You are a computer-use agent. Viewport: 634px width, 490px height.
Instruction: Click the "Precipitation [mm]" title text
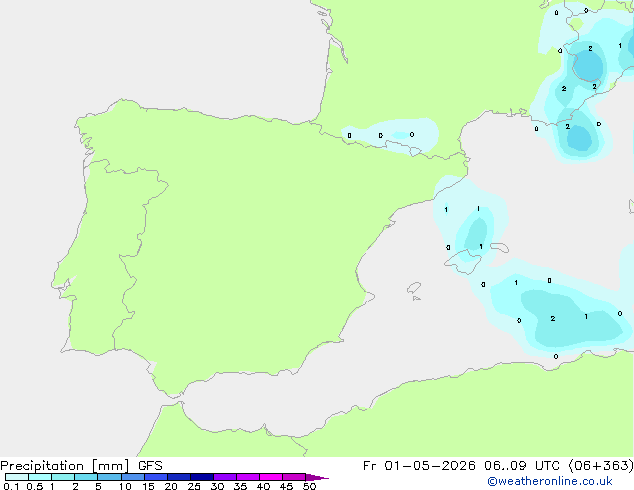coord(64,466)
